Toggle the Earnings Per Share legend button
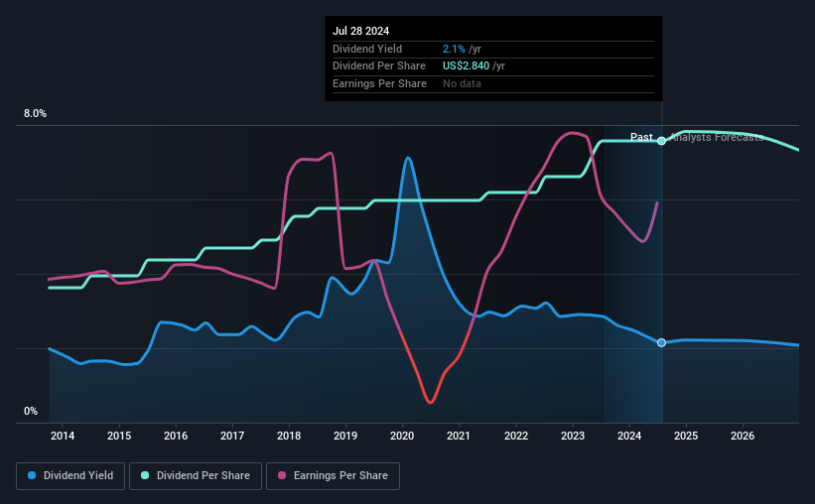The width and height of the screenshot is (815, 504). pyautogui.click(x=333, y=476)
